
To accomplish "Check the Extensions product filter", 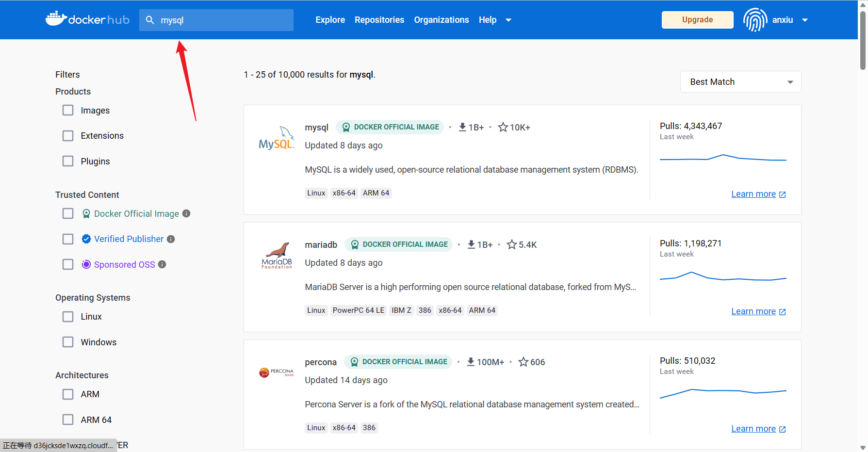I will point(68,136).
